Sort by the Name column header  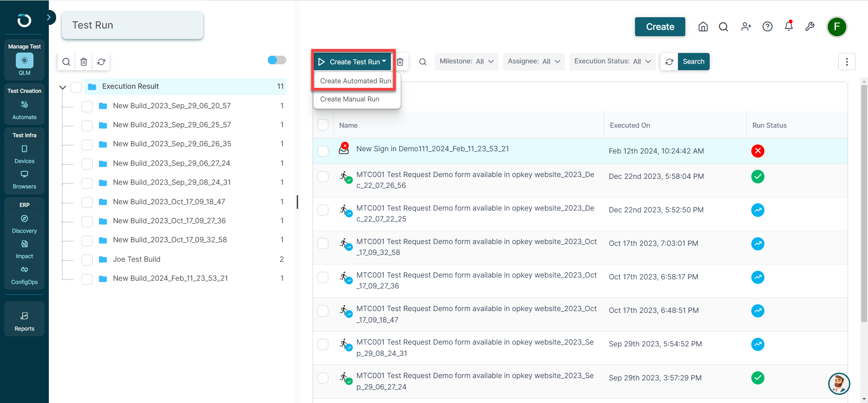pos(348,125)
